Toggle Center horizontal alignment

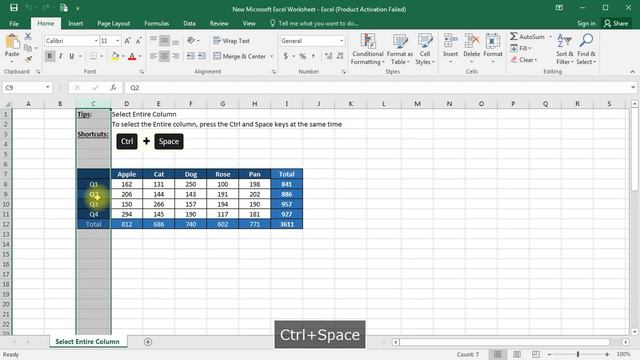[x=164, y=56]
